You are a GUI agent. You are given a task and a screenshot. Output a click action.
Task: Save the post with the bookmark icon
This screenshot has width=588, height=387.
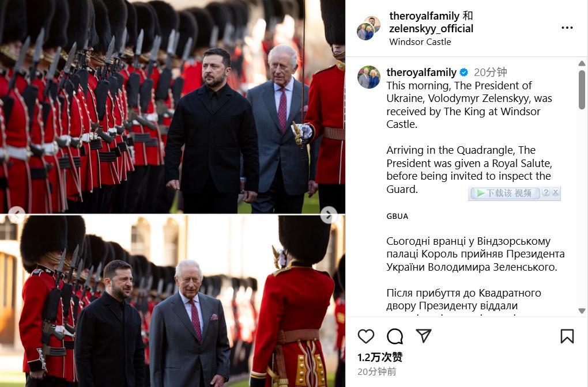point(567,336)
